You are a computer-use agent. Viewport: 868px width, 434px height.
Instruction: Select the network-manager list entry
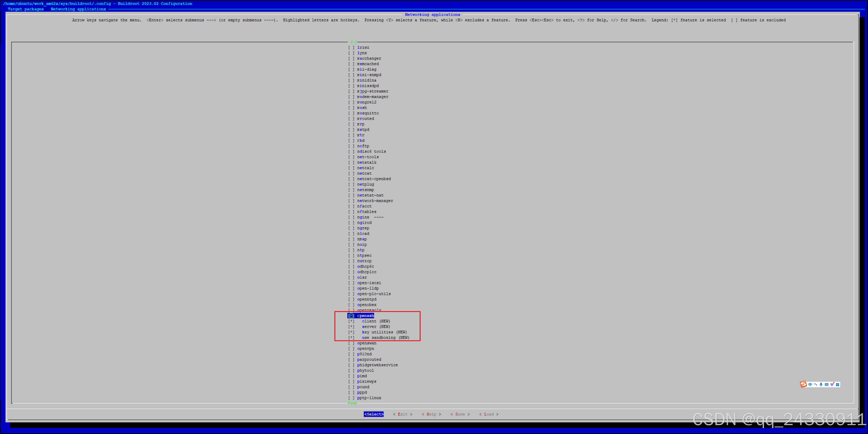point(375,201)
